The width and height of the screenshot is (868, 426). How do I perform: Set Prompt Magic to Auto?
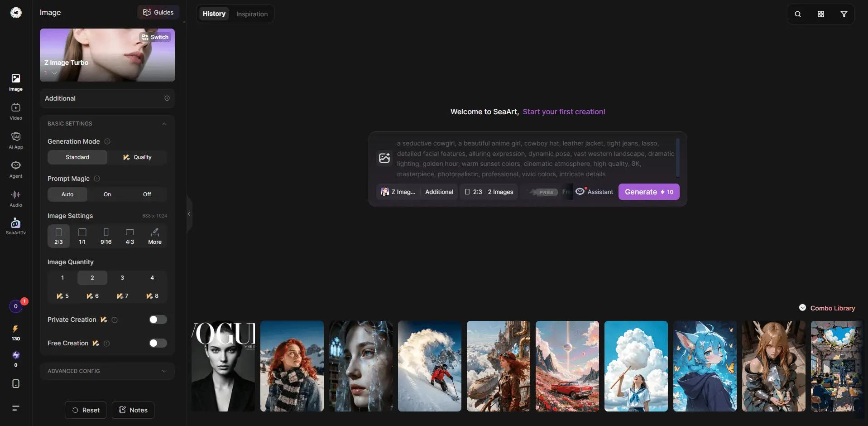[x=67, y=194]
